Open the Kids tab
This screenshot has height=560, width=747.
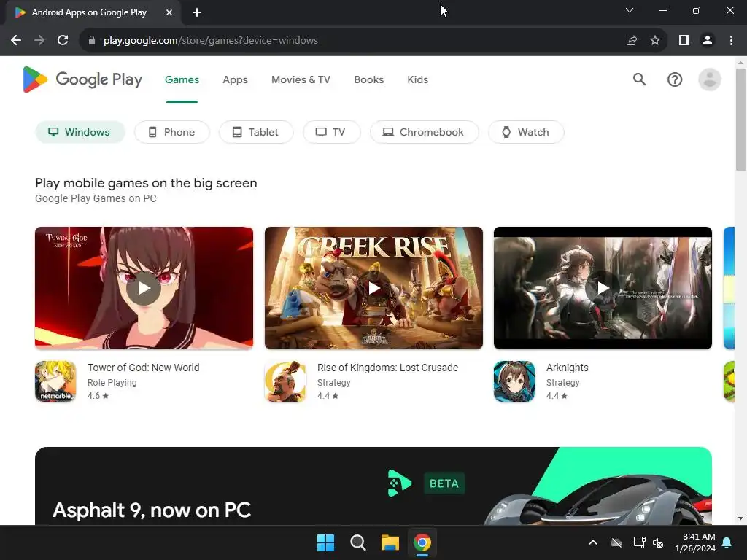coord(418,79)
